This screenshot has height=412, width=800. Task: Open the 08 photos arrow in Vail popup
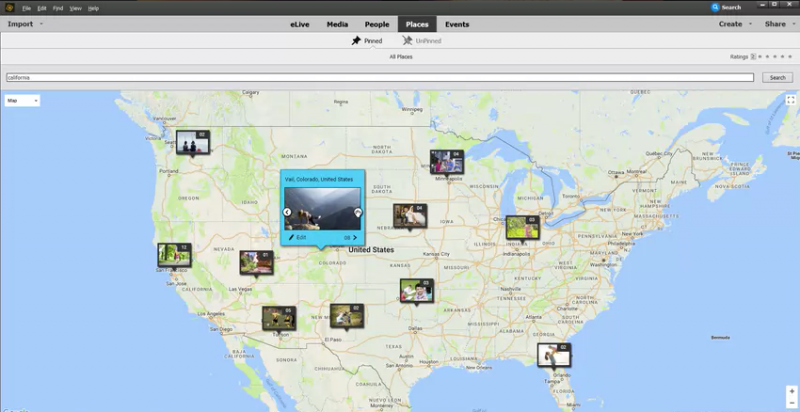pos(355,238)
